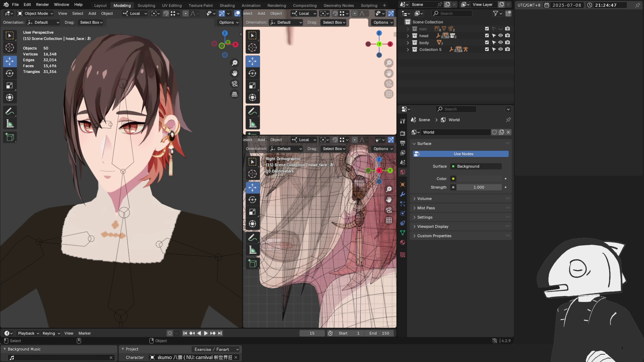
Task: Open the Modifiers wrench tab
Action: click(x=402, y=194)
